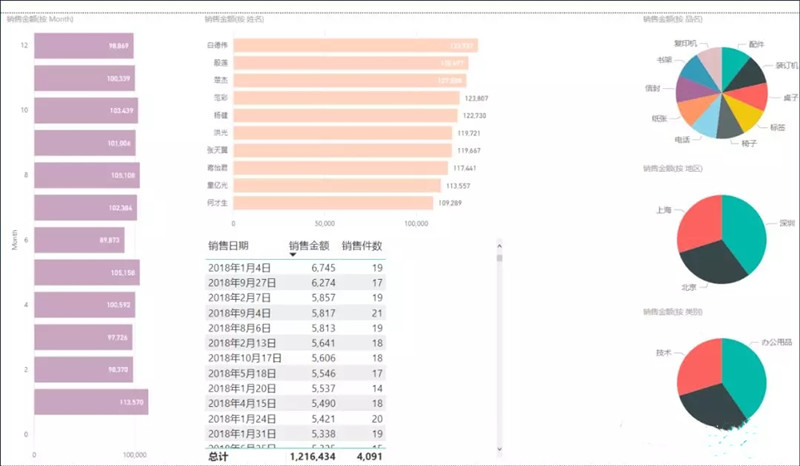Select the 何才生 bar valued 109,289
This screenshot has height=466, width=800.
coord(333,203)
